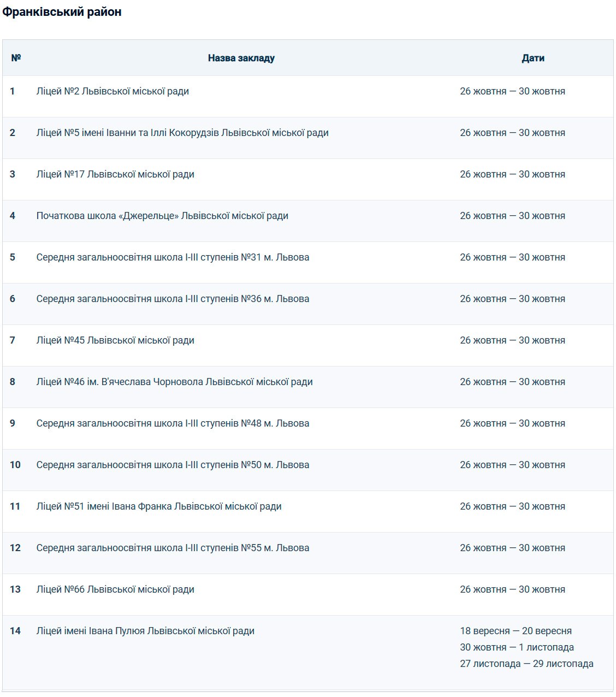Select Початкова школа «Джерельце» name

tap(162, 216)
